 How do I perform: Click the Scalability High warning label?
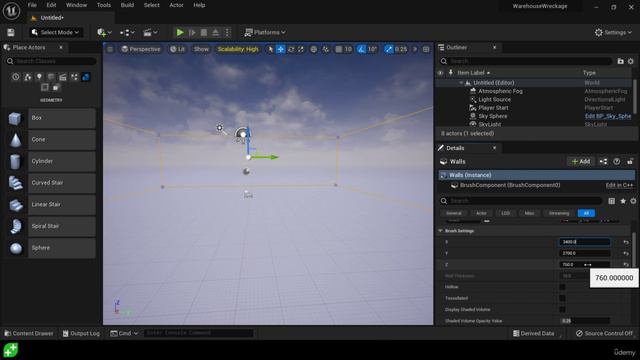(x=238, y=49)
